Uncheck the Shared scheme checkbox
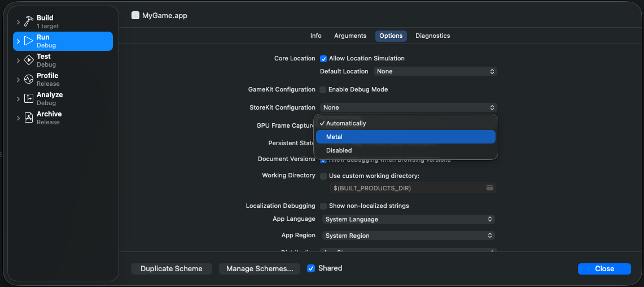Viewport: 644px width, 287px height. 310,268
